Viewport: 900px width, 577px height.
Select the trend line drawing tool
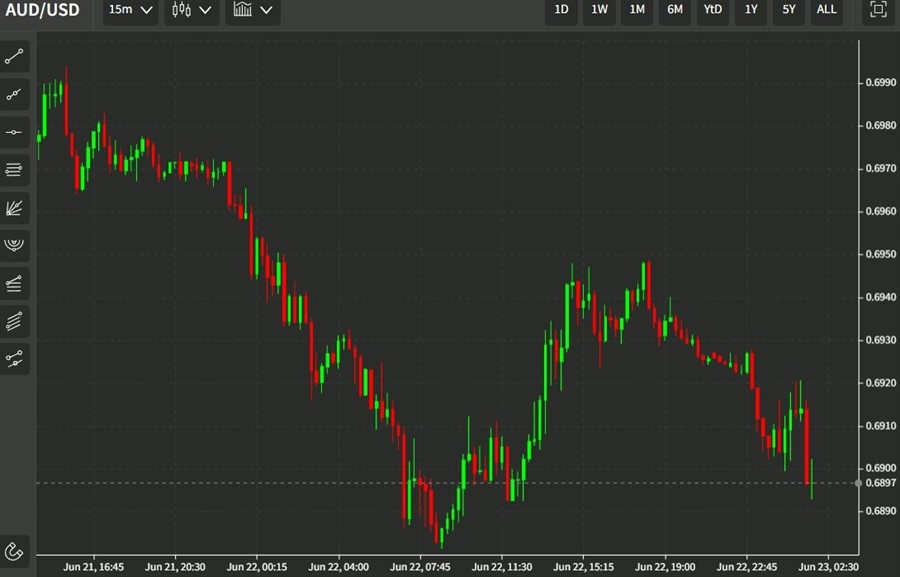14,56
